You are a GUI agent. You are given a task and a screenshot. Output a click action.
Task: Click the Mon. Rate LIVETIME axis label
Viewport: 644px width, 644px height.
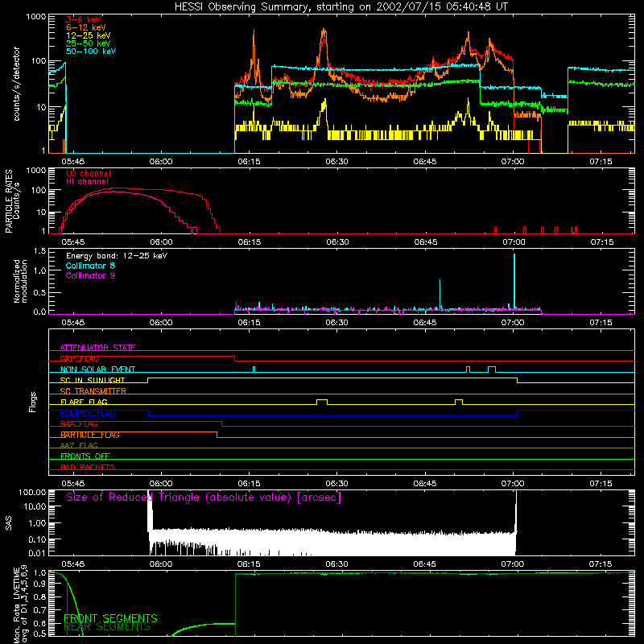click(19, 605)
